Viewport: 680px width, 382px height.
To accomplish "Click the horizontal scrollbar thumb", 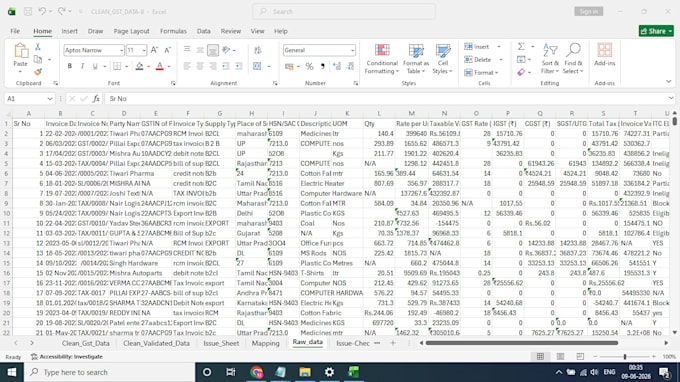I will click(x=521, y=343).
